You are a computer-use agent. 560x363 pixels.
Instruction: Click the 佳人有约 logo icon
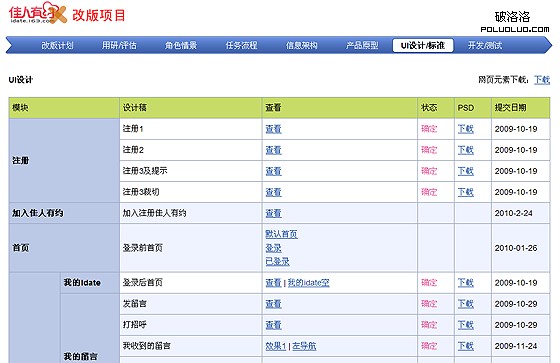tap(38, 13)
